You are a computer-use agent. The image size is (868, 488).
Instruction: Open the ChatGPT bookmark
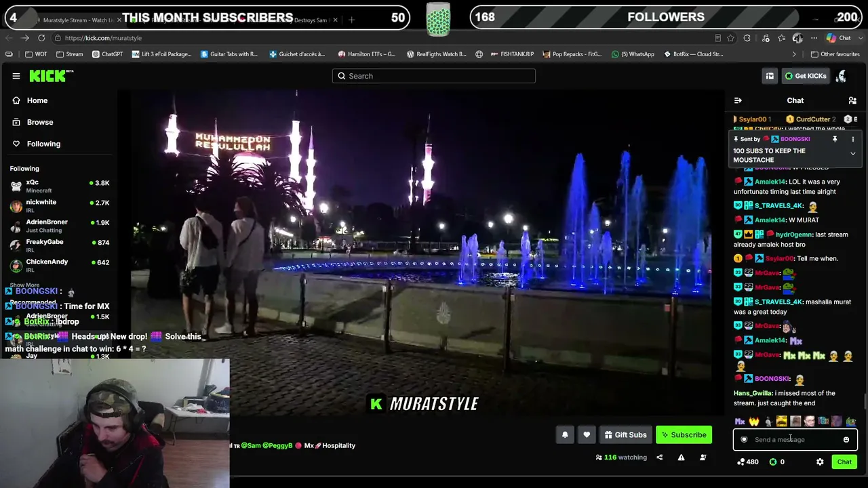point(107,54)
